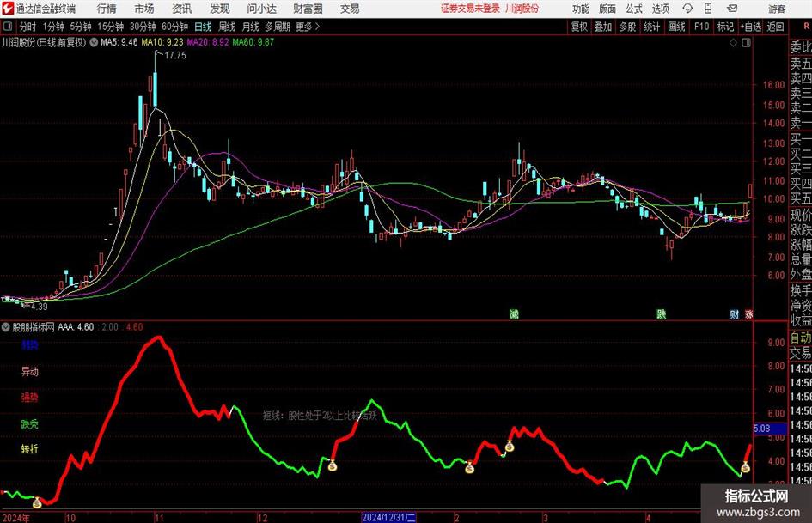Select the 多周期 multi-period view
This screenshot has width=812, height=523.
278,27
